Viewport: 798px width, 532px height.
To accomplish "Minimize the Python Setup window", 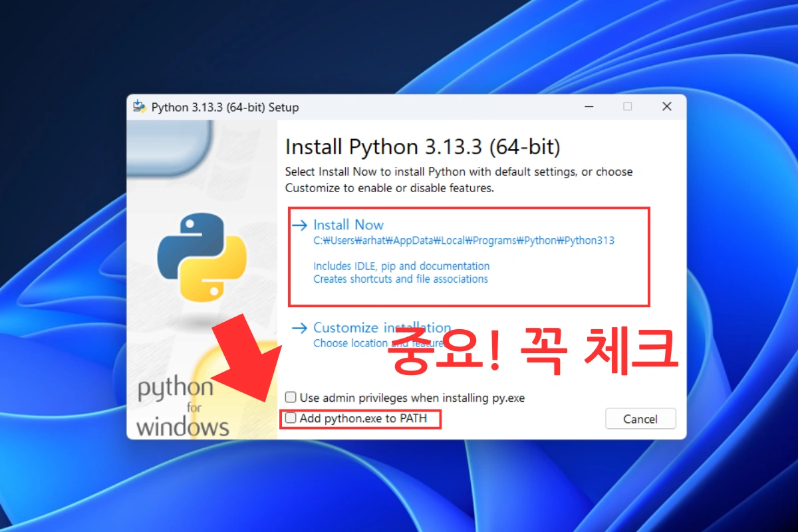I will 589,106.
